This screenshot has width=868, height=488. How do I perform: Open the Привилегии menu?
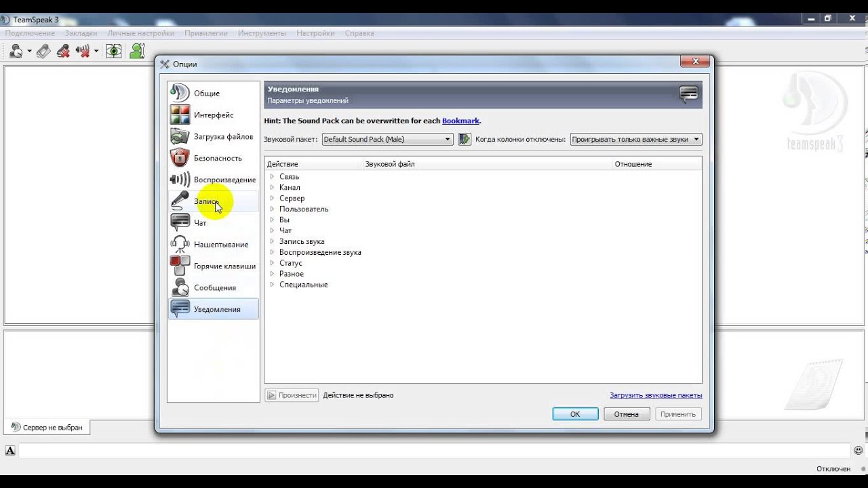[206, 33]
